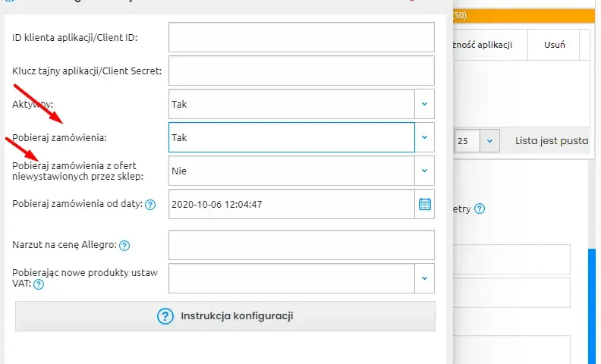Click the order start date field

[291, 204]
